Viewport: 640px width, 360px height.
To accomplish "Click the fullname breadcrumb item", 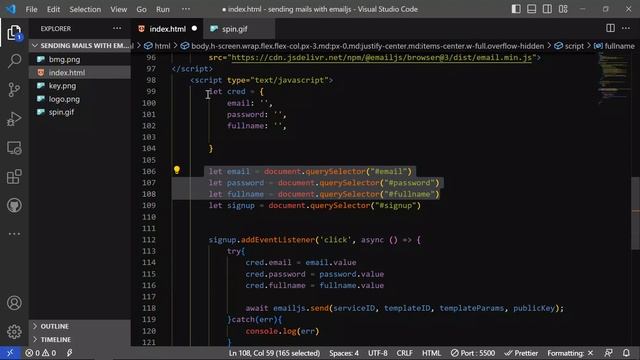I will pos(614,46).
